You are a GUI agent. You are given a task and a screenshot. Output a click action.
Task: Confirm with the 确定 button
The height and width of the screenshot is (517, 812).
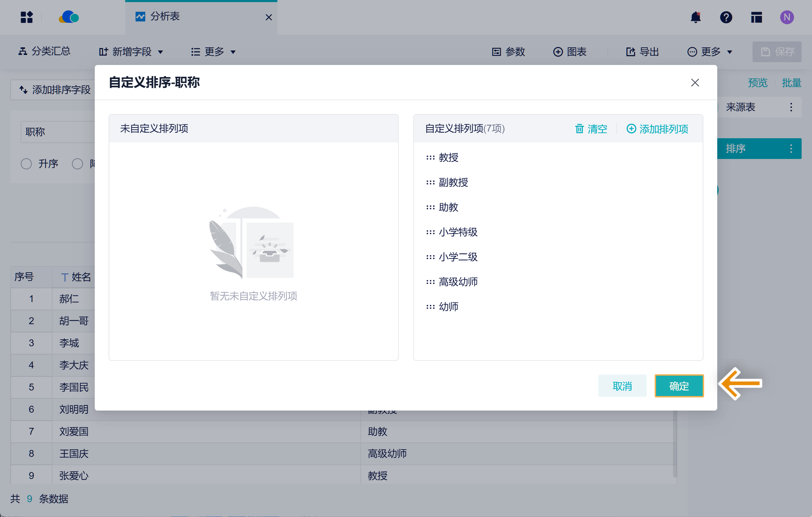click(679, 386)
